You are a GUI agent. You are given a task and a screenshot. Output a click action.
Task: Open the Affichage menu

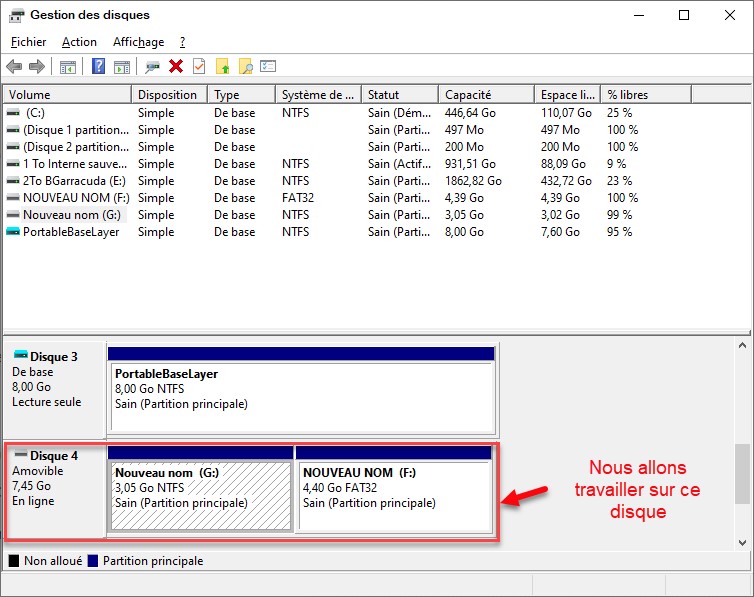(x=138, y=42)
